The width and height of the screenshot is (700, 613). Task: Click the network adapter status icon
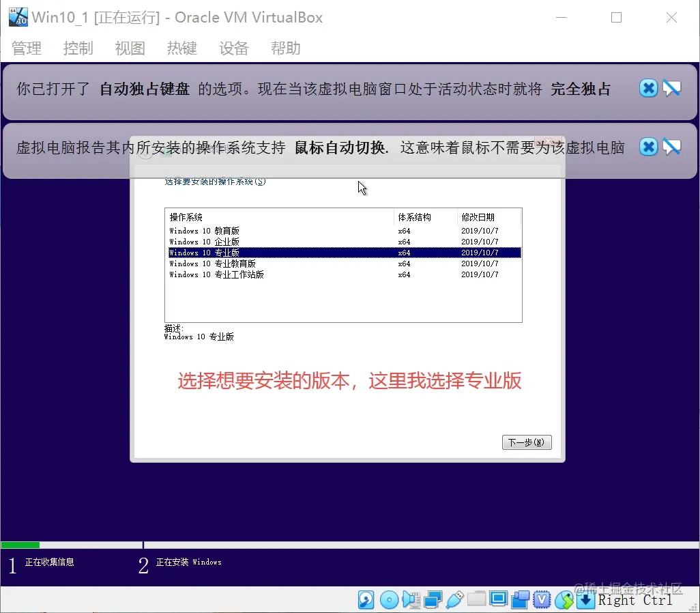[433, 599]
